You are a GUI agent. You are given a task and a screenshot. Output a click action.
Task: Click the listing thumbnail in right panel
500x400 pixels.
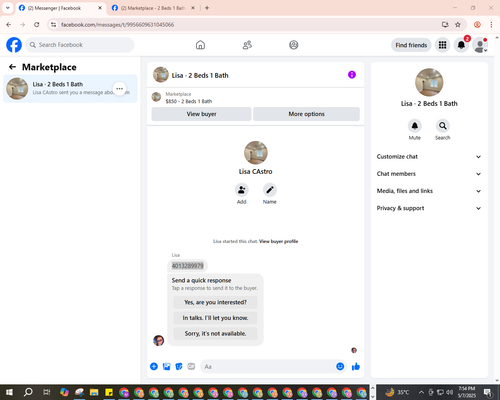pos(429,82)
